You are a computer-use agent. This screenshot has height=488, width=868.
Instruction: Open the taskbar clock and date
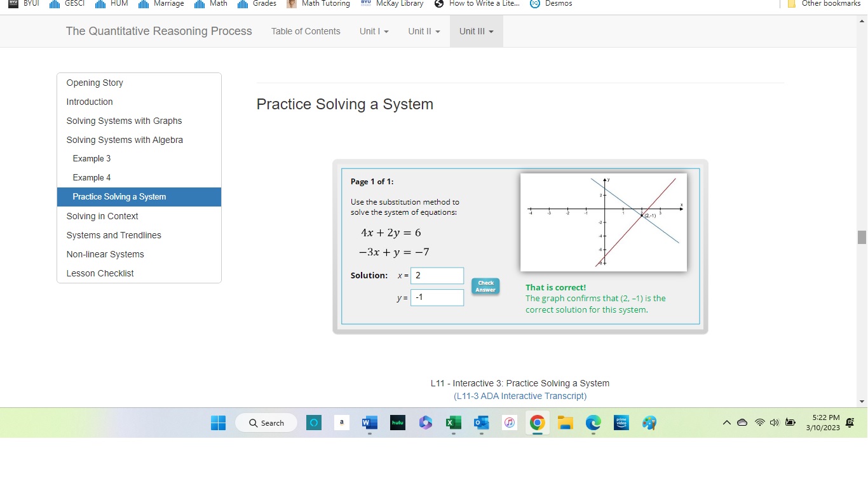823,423
